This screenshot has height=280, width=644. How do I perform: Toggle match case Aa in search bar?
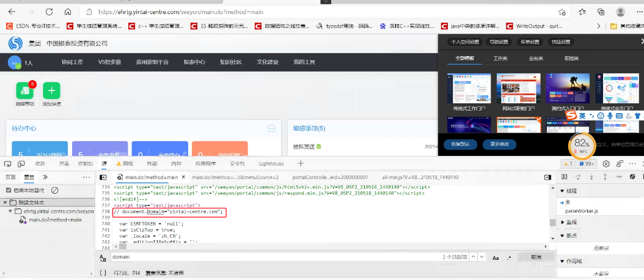496,258
